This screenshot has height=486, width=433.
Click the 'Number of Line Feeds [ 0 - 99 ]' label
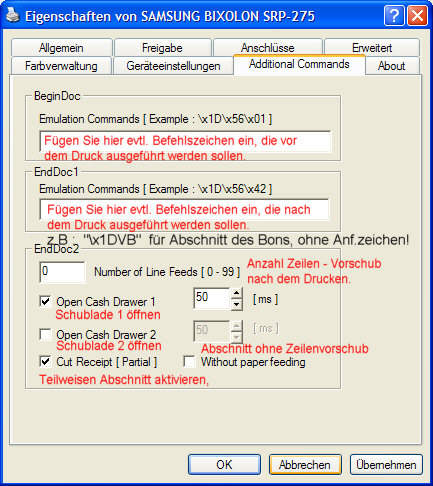[x=167, y=272]
